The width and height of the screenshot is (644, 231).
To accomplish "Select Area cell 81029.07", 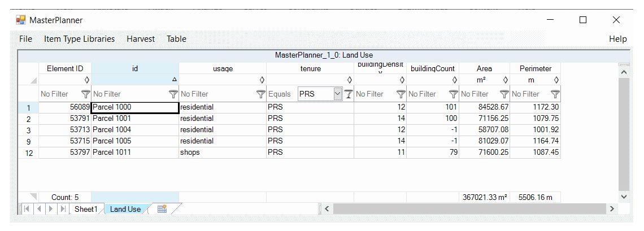I will point(484,141).
